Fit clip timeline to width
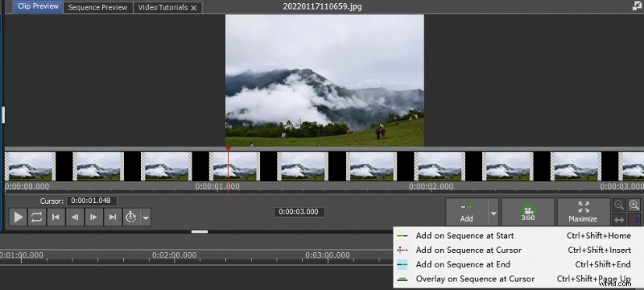Screen dimensions: 644x290 coord(619,220)
